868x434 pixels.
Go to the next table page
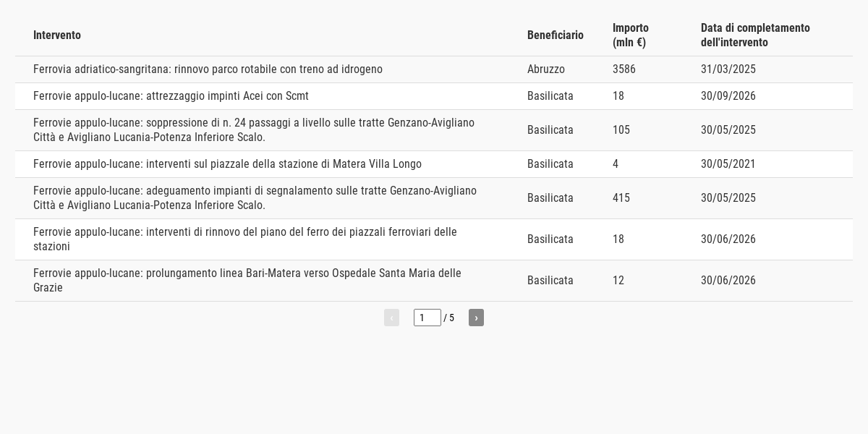click(476, 318)
